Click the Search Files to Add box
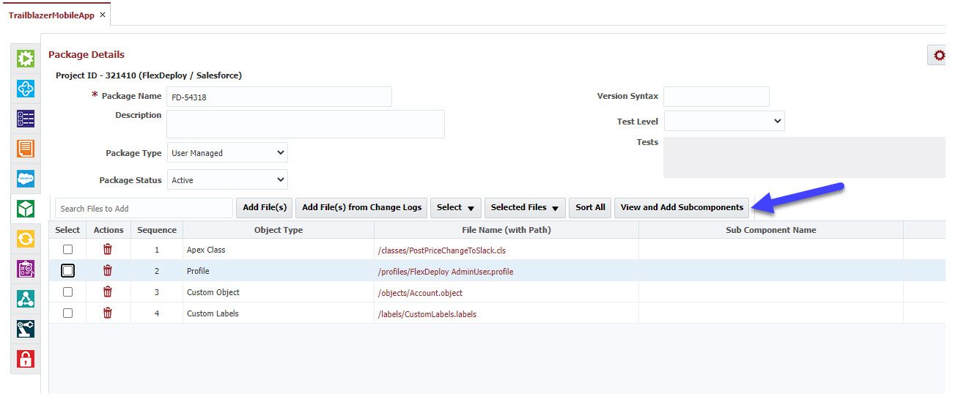 tap(144, 209)
